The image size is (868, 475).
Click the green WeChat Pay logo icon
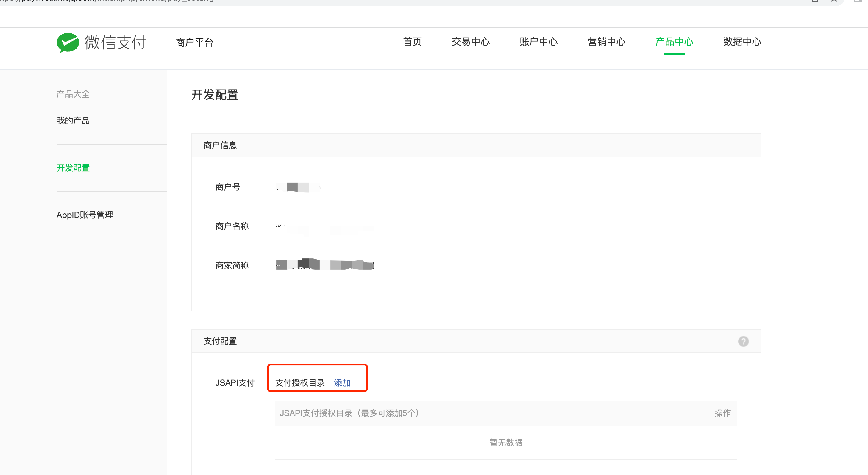68,43
